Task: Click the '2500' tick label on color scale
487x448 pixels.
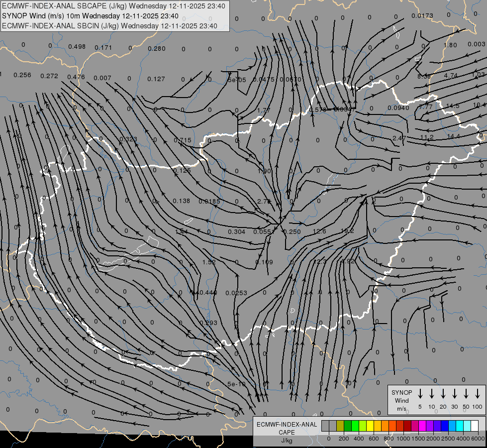Action: click(448, 439)
